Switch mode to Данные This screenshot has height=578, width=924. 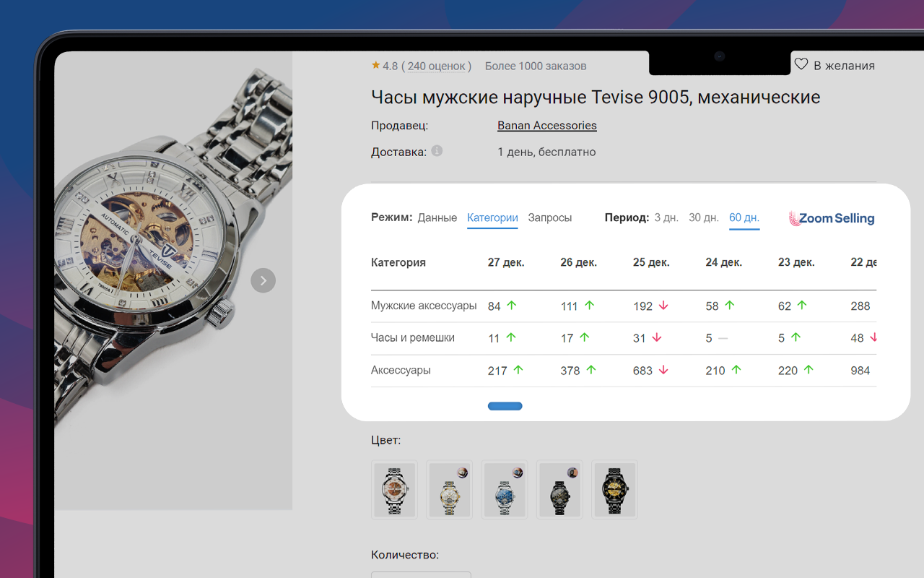pos(437,217)
